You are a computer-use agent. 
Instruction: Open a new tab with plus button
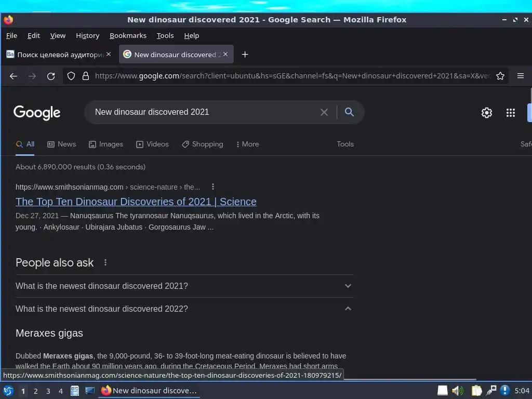[x=245, y=54]
